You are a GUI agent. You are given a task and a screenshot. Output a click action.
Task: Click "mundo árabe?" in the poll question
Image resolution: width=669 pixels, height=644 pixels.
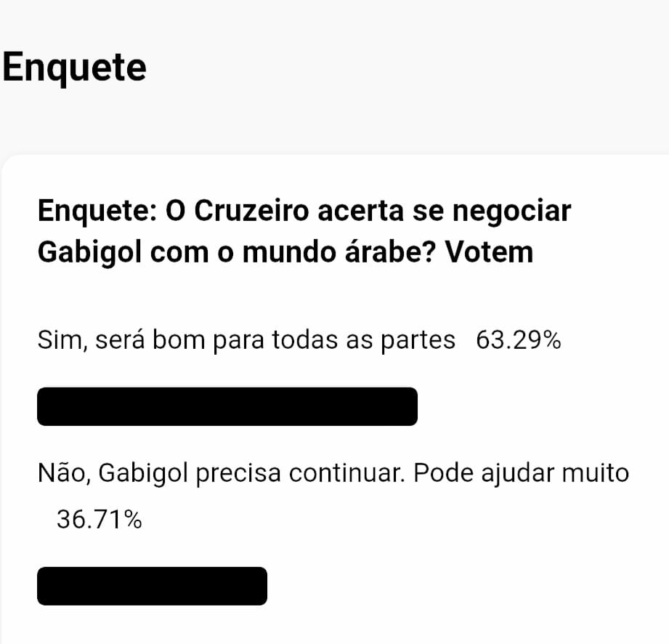(340, 252)
